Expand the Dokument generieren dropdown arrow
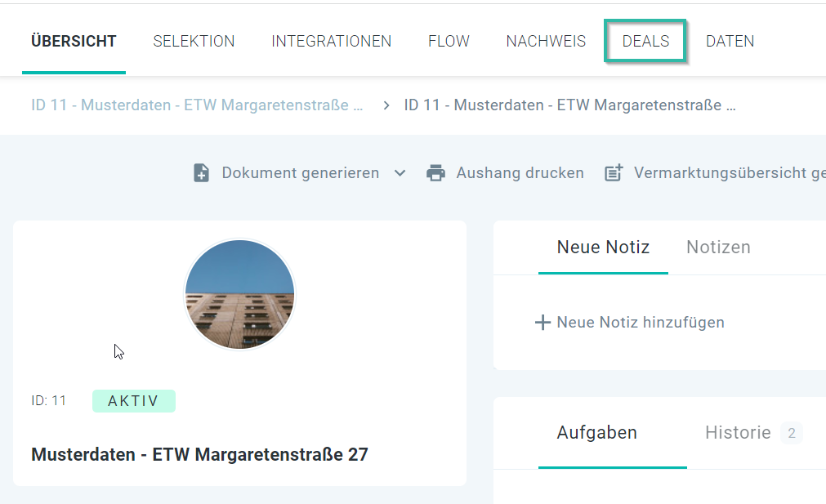826x504 pixels. [400, 173]
